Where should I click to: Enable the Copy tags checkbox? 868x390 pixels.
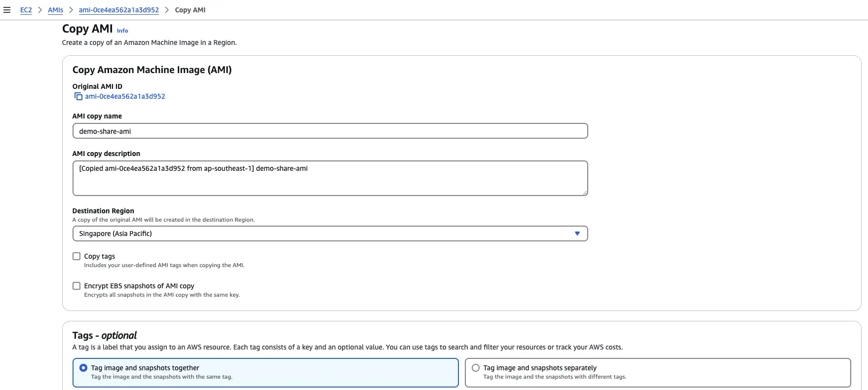pos(76,256)
